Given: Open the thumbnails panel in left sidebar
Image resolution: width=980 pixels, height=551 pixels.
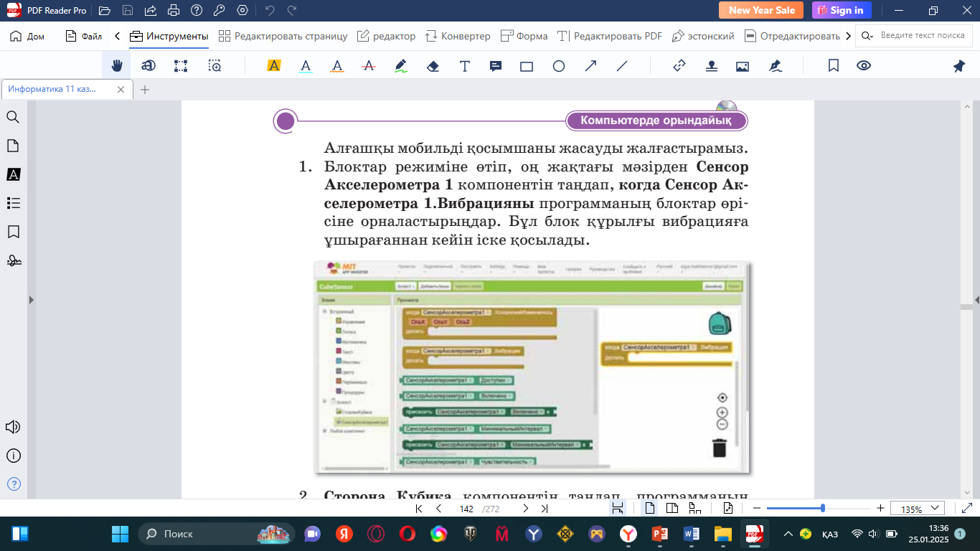Looking at the screenshot, I should point(13,146).
